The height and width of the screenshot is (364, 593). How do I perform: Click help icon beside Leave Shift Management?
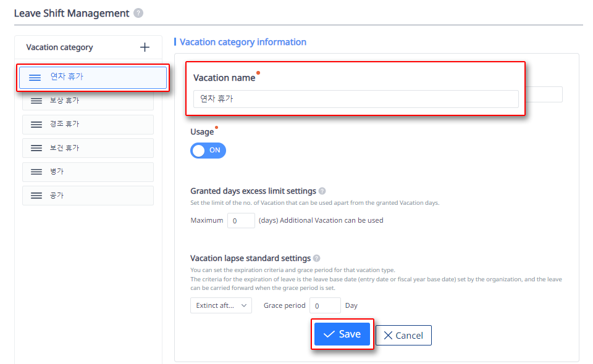tap(138, 13)
